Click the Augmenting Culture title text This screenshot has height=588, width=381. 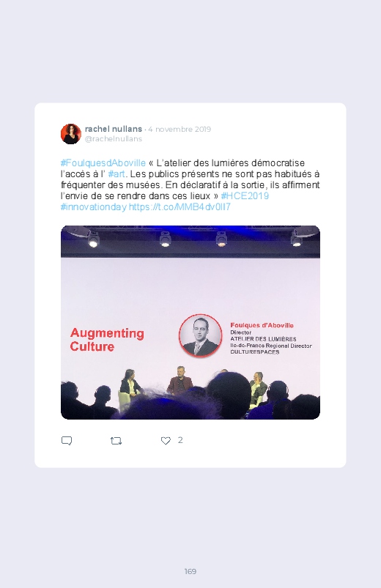(x=107, y=339)
